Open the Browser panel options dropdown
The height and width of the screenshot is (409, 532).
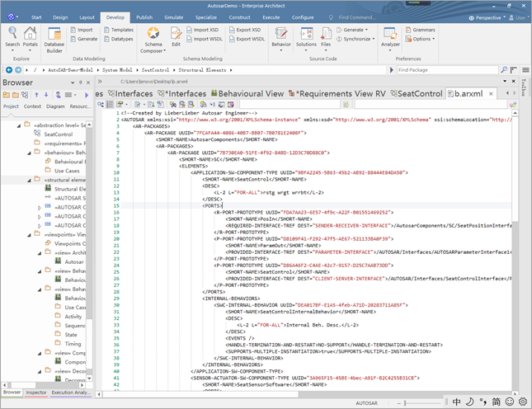pyautogui.click(x=73, y=82)
